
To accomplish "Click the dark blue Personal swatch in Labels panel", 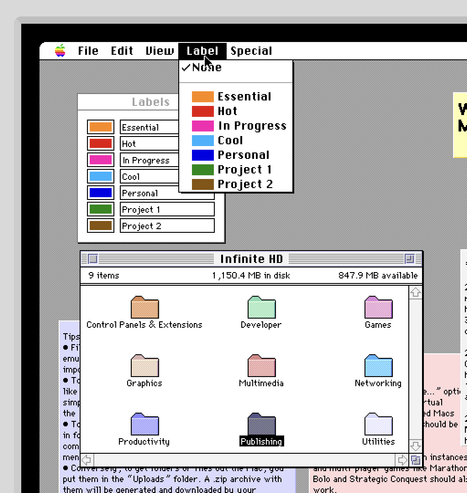I will [x=101, y=193].
